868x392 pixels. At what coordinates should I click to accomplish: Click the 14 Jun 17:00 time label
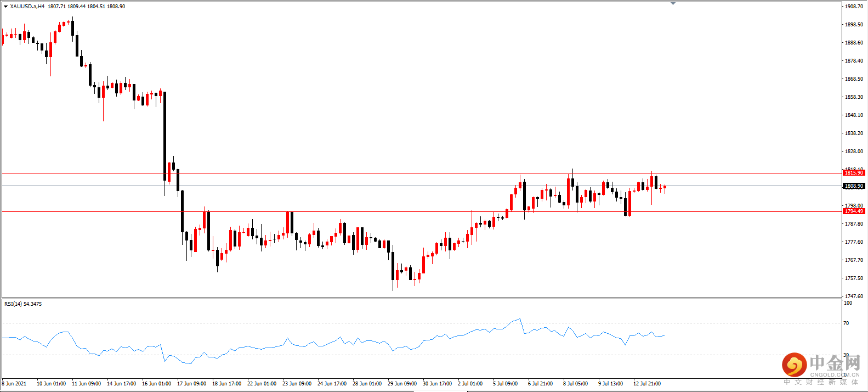click(121, 384)
